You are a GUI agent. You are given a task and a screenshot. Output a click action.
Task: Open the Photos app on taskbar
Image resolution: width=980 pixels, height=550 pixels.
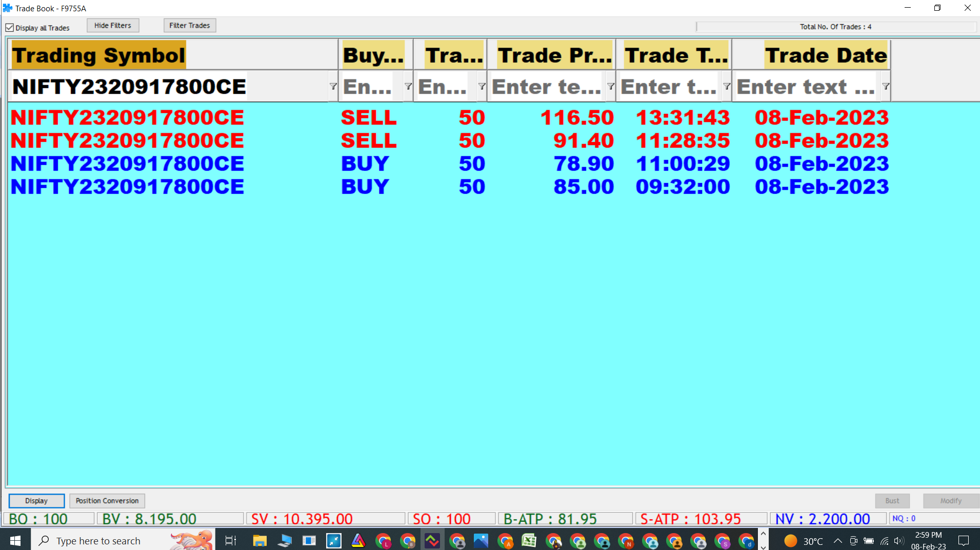[481, 540]
